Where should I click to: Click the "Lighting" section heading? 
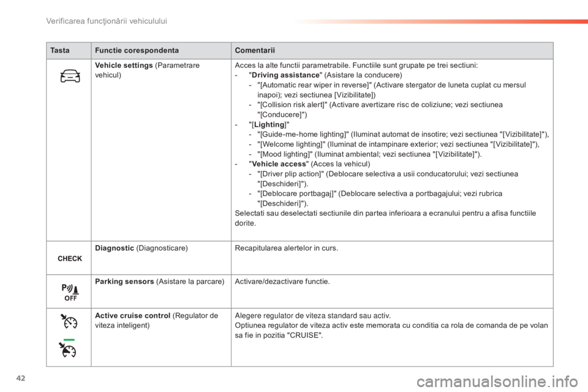click(269, 124)
